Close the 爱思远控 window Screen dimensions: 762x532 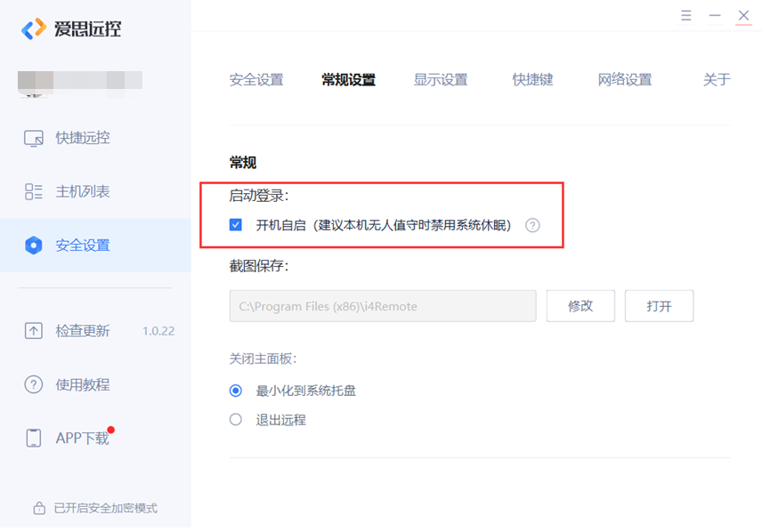pos(743,15)
